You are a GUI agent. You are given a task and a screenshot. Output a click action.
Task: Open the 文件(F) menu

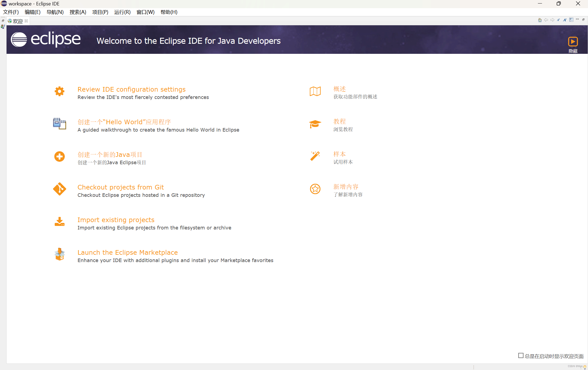(11, 12)
